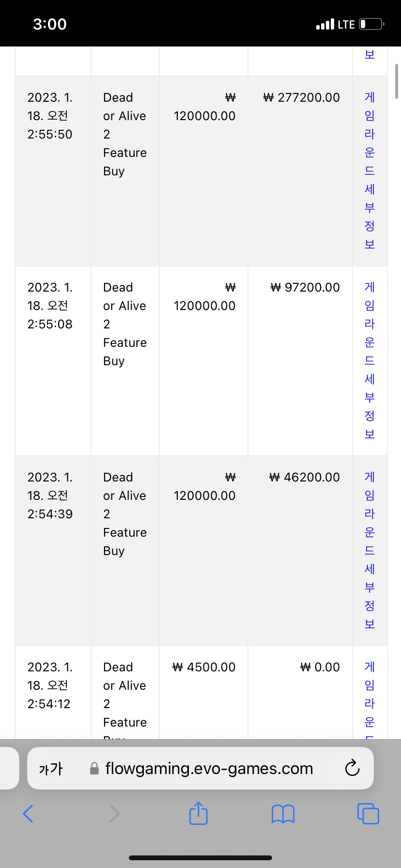Reload page with refresh icon
This screenshot has height=868, width=401.
(x=352, y=768)
